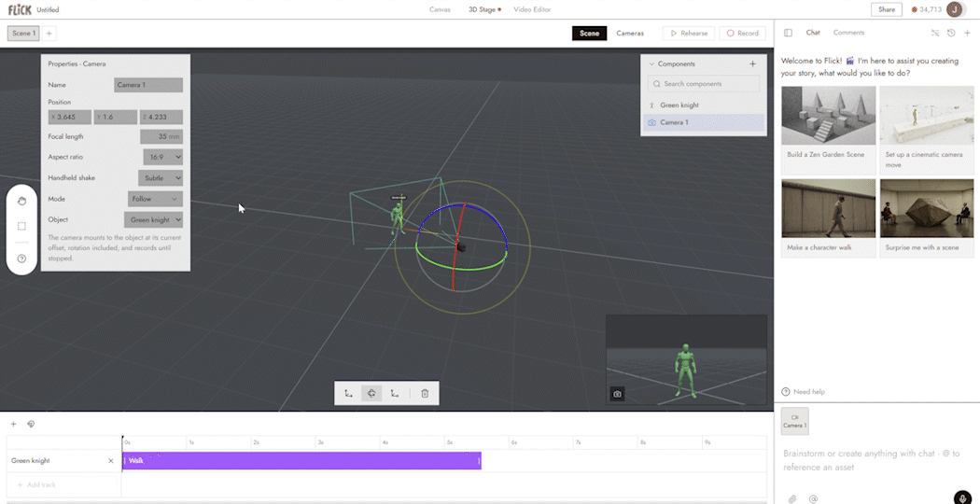Click the Share button
Image resolution: width=980 pixels, height=504 pixels.
(x=887, y=9)
